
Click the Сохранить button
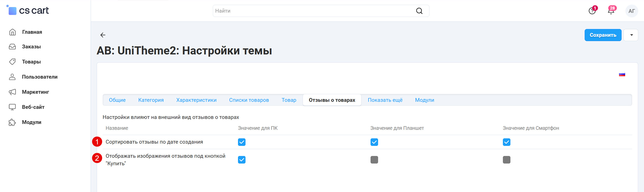pos(603,35)
